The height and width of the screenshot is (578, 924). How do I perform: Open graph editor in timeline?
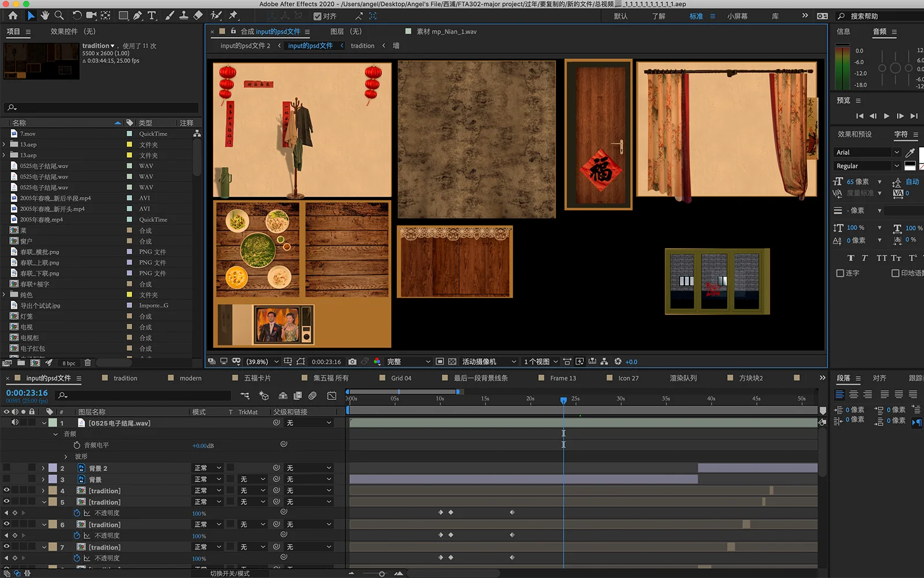tap(331, 395)
